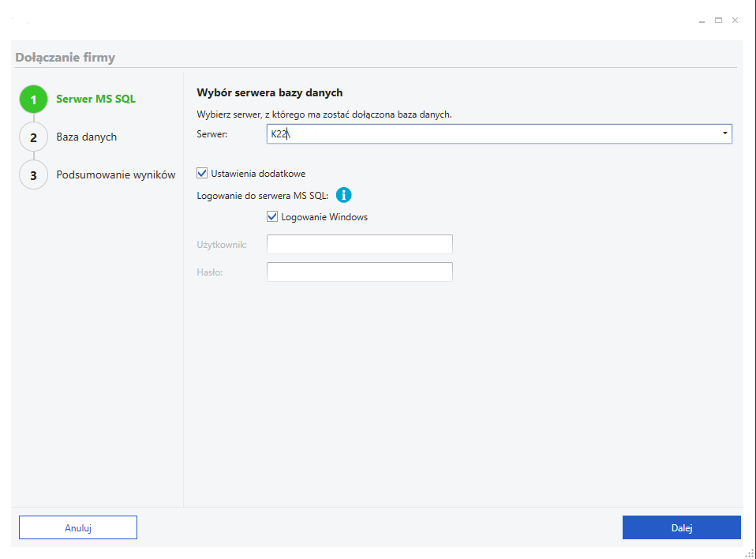
Task: Click step 2 circle for Baza danych
Action: [33, 137]
